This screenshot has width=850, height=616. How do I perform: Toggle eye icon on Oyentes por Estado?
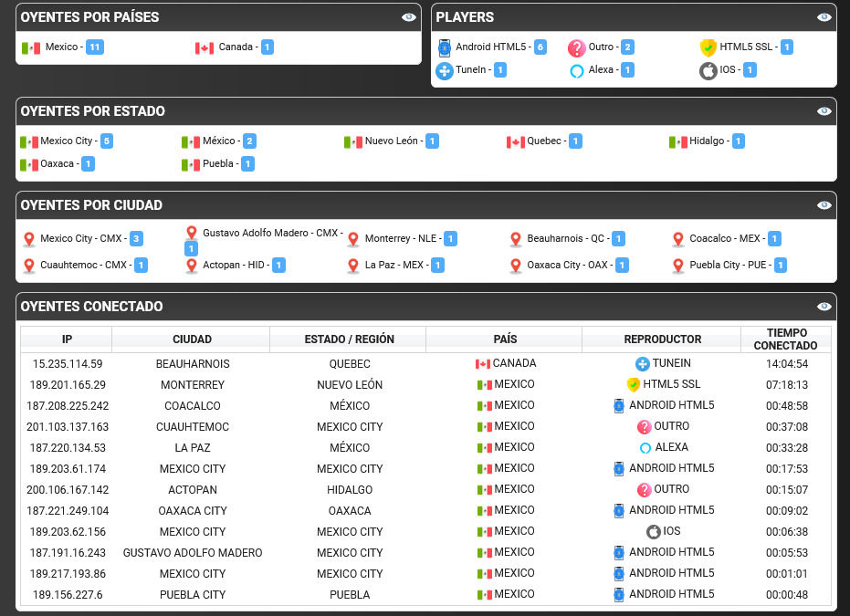tap(824, 111)
